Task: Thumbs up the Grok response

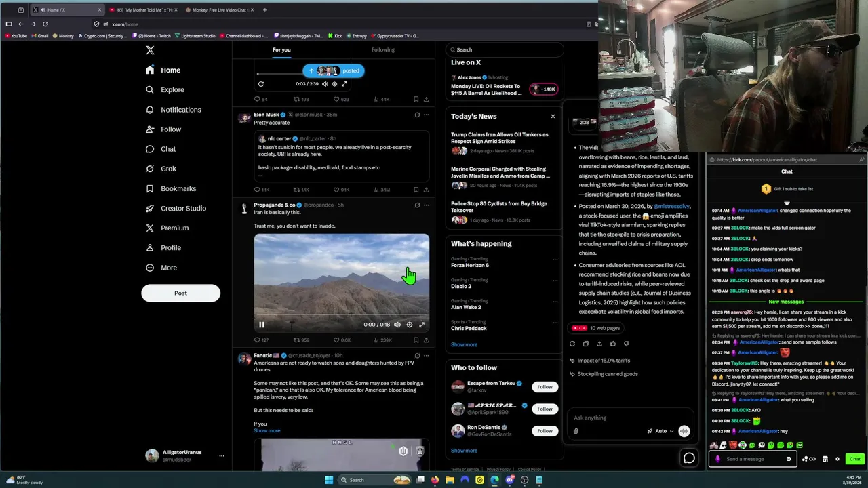Action: 613,344
